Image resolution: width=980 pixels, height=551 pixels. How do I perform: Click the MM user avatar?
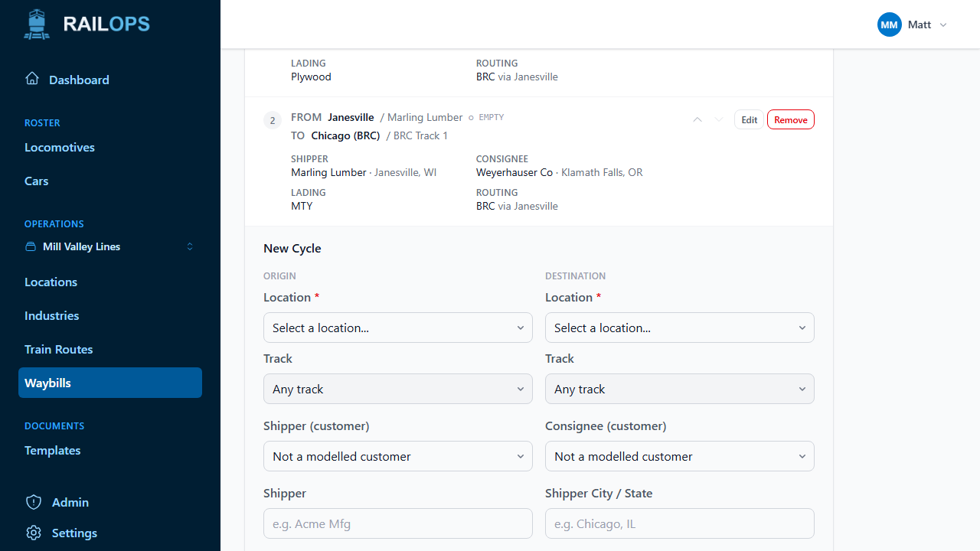(x=890, y=24)
